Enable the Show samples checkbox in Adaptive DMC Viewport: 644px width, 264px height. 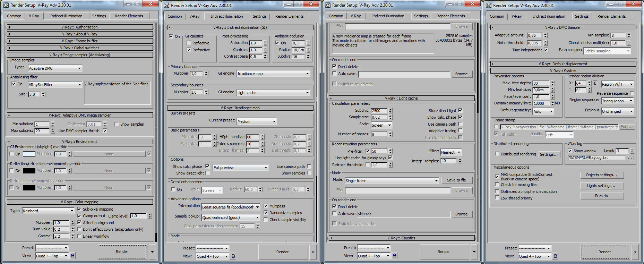pos(117,124)
